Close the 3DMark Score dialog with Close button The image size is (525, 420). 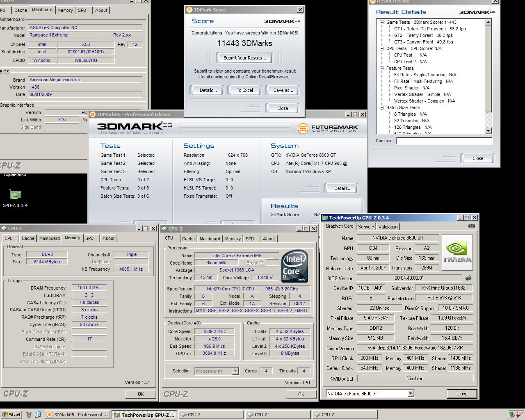coord(283,108)
